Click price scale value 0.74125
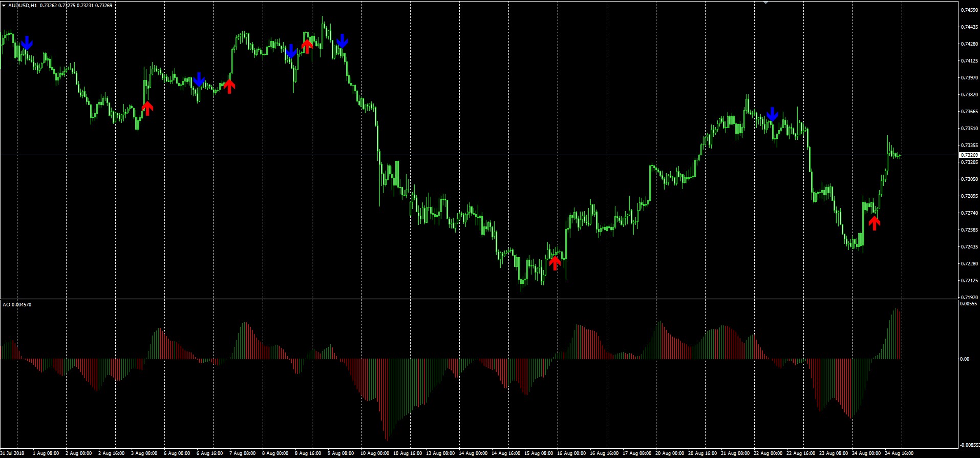This screenshot has width=980, height=458. click(x=970, y=60)
